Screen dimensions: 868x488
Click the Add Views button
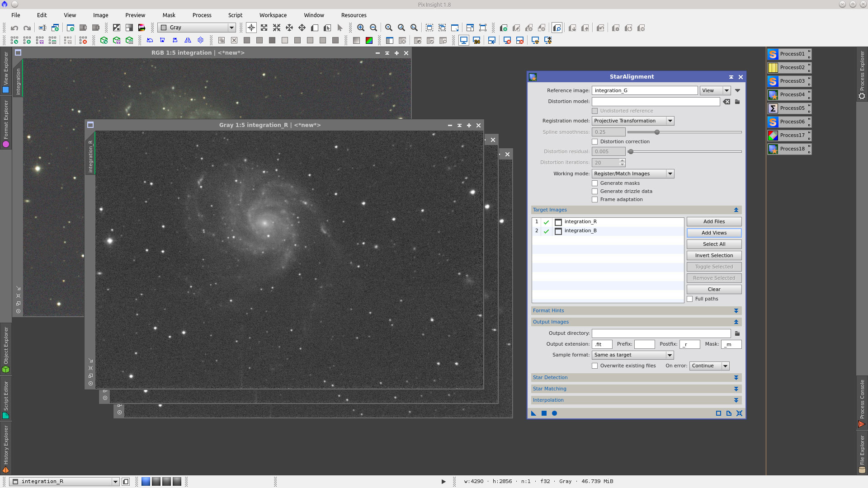point(714,233)
